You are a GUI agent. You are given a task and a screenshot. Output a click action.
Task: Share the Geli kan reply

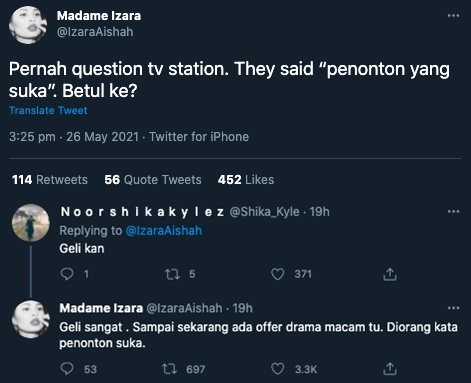coord(390,274)
